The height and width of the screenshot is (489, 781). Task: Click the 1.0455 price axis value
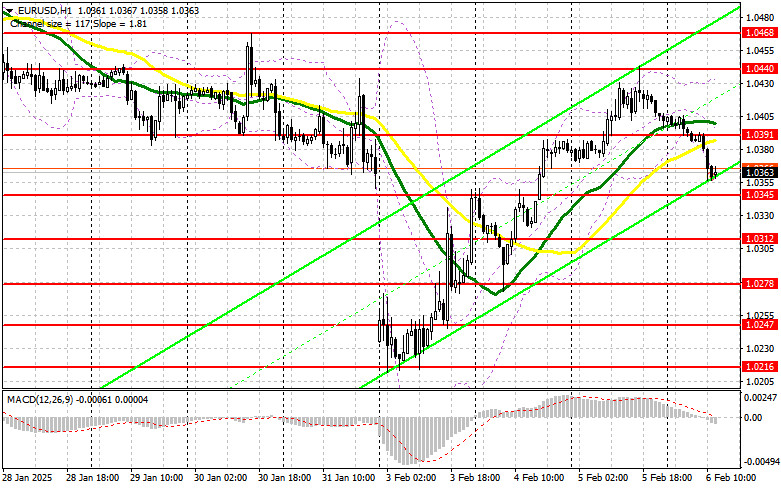click(760, 51)
